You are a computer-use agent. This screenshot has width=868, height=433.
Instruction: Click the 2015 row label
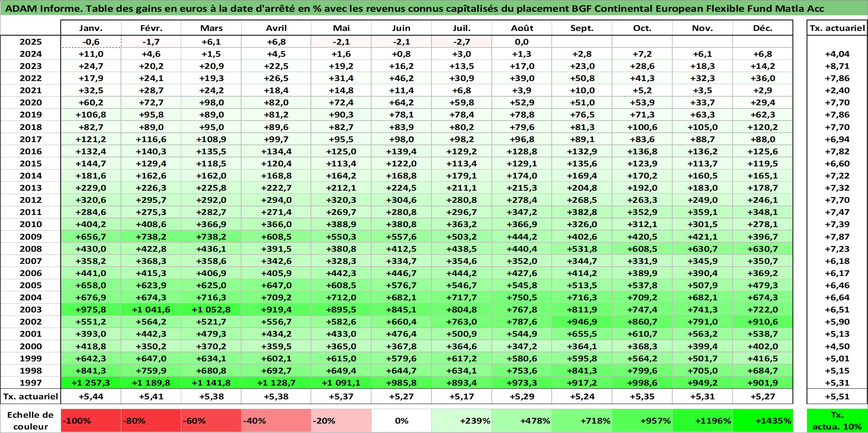click(x=31, y=163)
